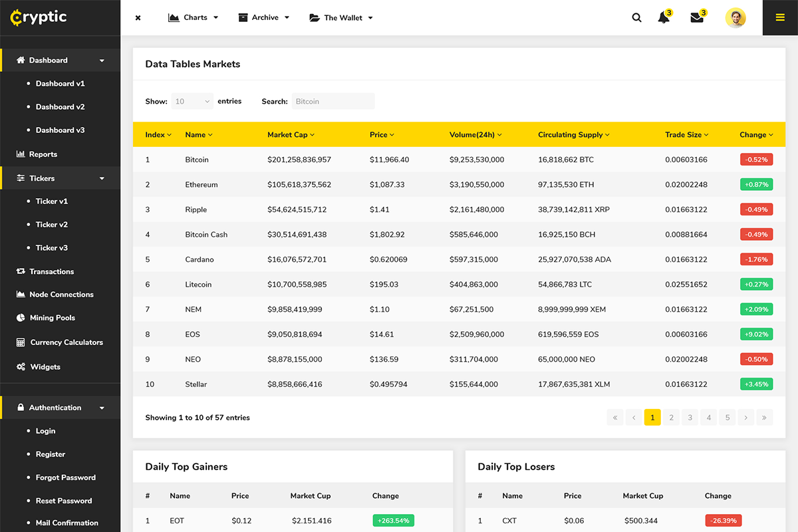Image resolution: width=798 pixels, height=532 pixels.
Task: Open the Show entries dropdown
Action: pos(192,102)
